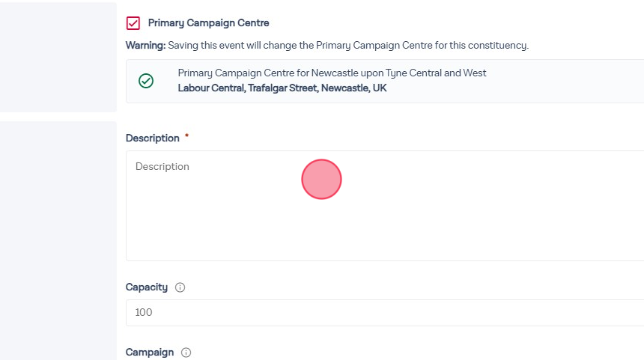
Task: Click the green circled checkmark icon
Action: coord(146,81)
